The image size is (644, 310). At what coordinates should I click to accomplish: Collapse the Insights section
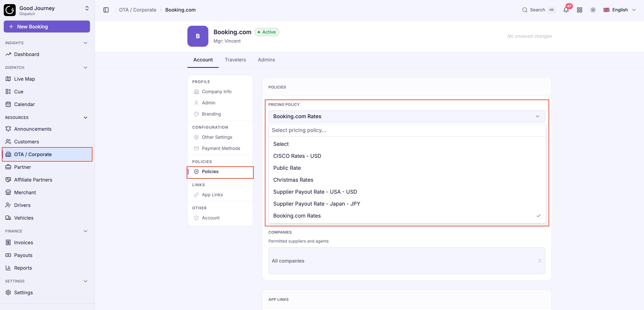(85, 43)
